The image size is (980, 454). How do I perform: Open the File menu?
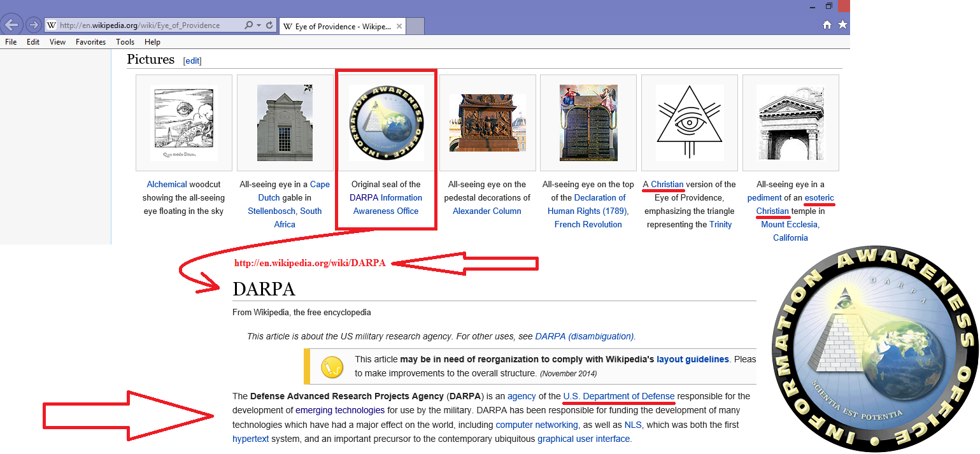(x=11, y=42)
